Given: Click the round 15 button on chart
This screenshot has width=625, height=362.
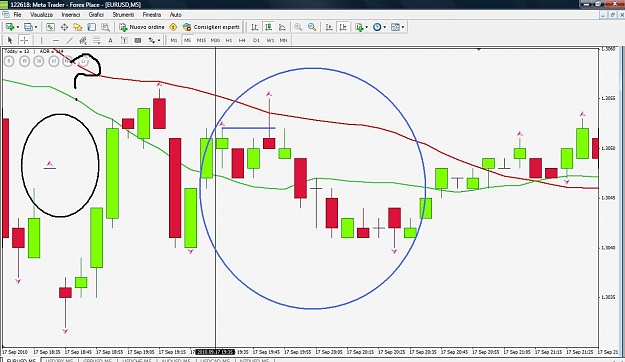Looking at the screenshot, I should point(24,61).
